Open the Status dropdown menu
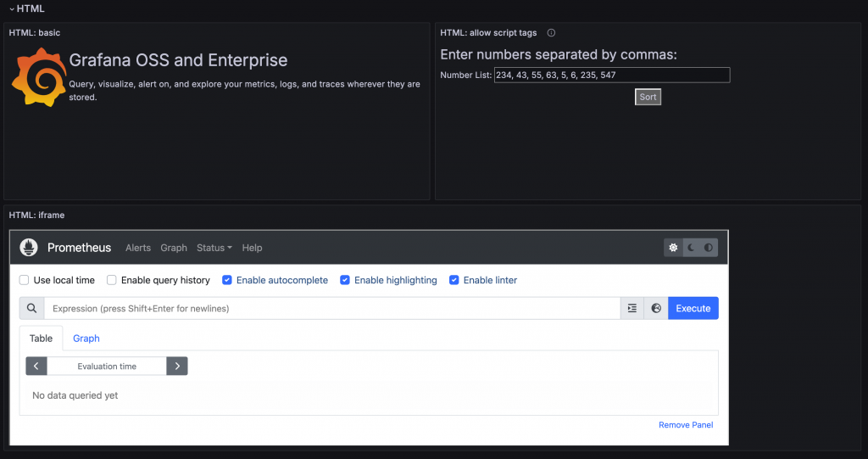The image size is (868, 459). tap(214, 248)
